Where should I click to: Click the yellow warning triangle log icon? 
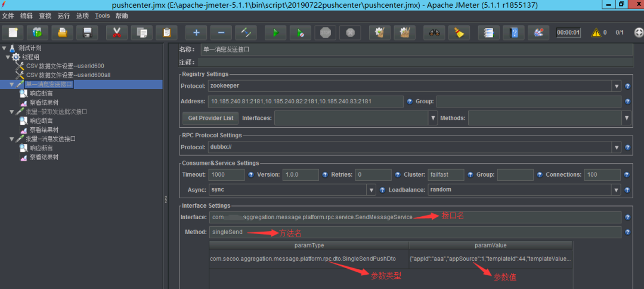(x=596, y=32)
